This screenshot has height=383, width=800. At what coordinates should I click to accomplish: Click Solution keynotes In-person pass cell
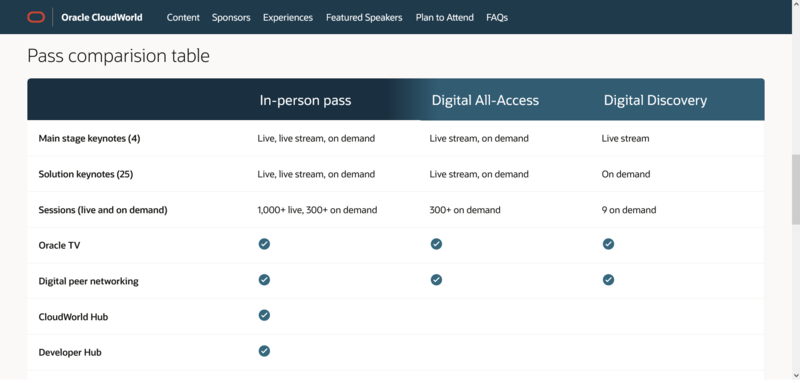(x=316, y=174)
